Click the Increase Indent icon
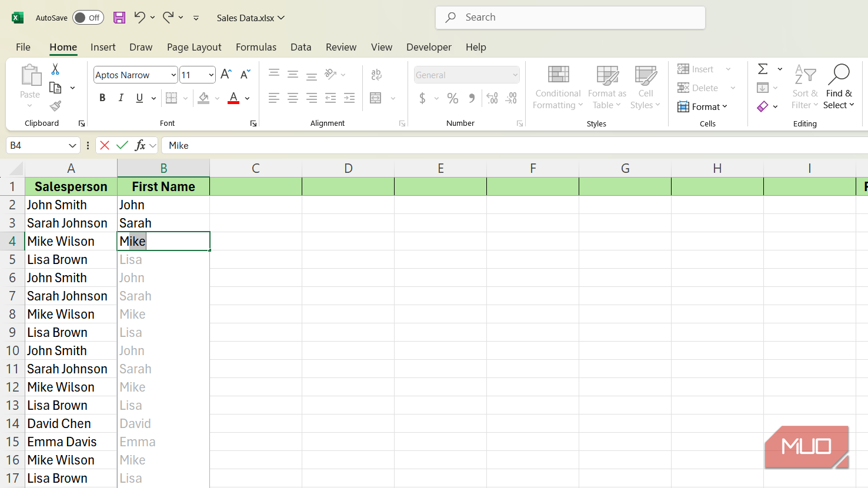Screen dimensions: 868x488 349,98
